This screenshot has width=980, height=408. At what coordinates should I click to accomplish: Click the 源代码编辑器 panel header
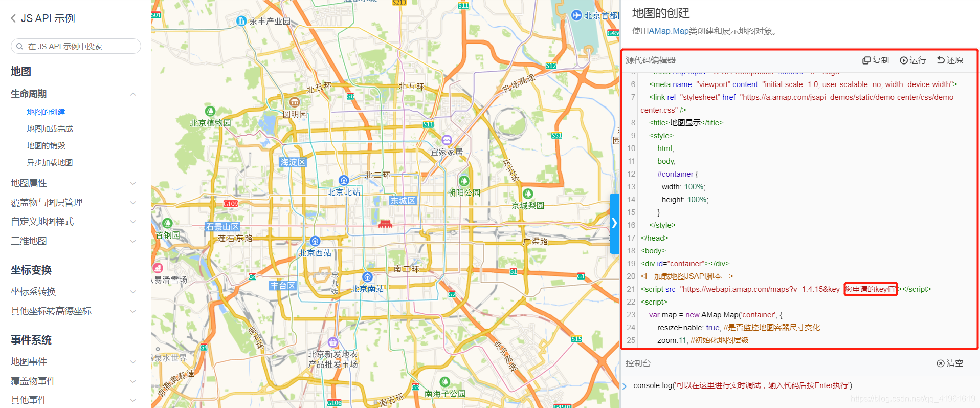pos(651,60)
